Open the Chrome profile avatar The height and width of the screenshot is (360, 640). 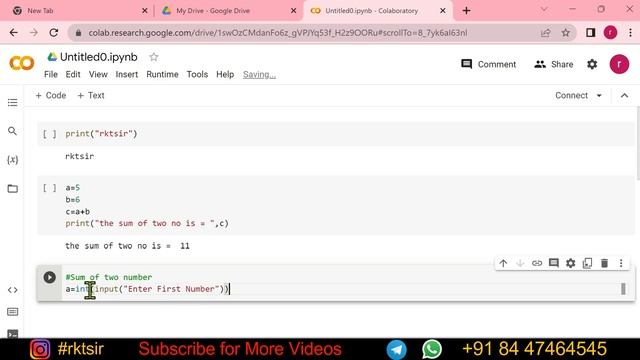[x=610, y=33]
